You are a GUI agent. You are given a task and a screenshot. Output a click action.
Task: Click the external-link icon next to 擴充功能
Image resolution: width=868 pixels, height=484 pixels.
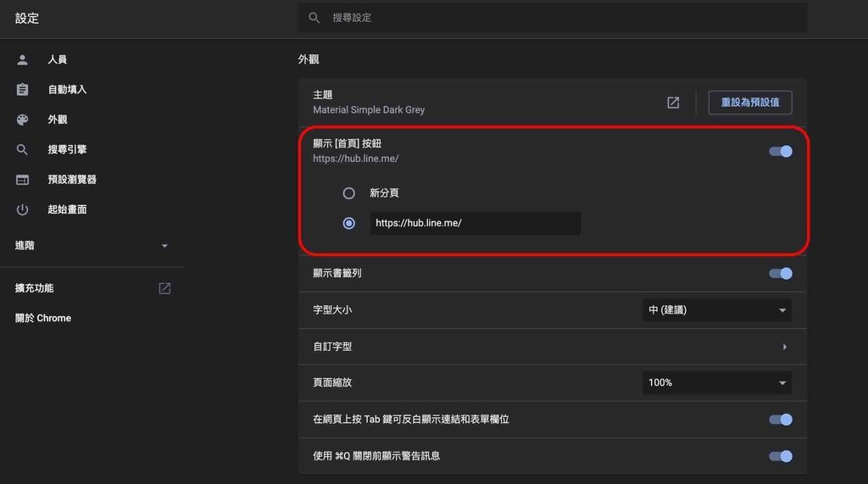tap(164, 288)
